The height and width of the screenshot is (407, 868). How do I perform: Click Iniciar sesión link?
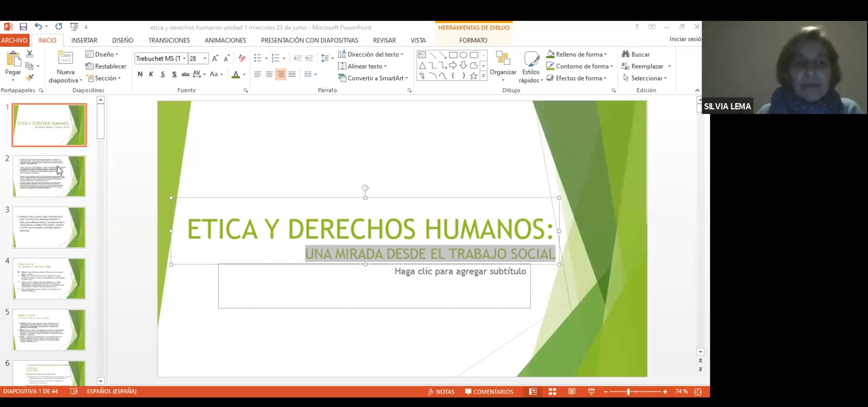[x=685, y=39]
